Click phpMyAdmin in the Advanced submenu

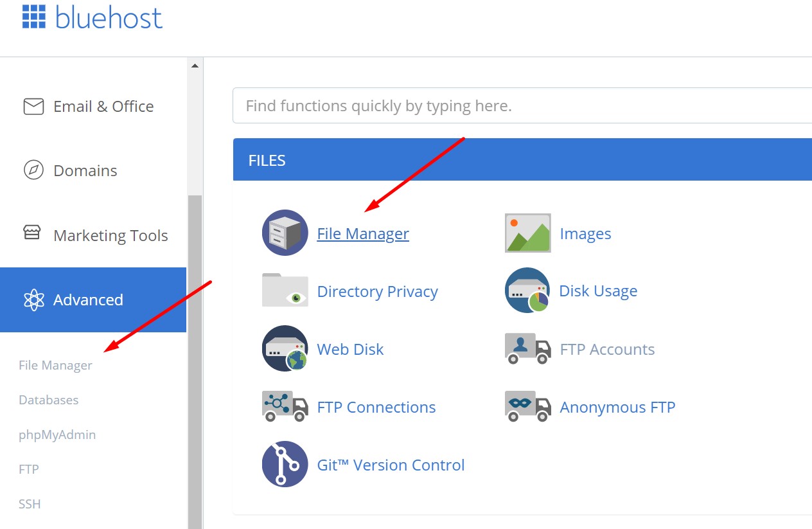[57, 435]
